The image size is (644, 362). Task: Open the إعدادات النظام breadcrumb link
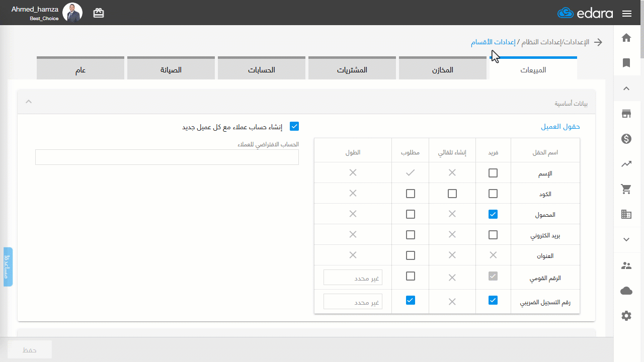tap(541, 42)
